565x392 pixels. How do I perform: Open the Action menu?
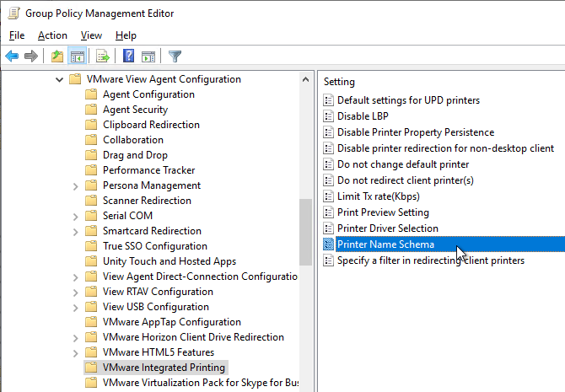tap(52, 35)
